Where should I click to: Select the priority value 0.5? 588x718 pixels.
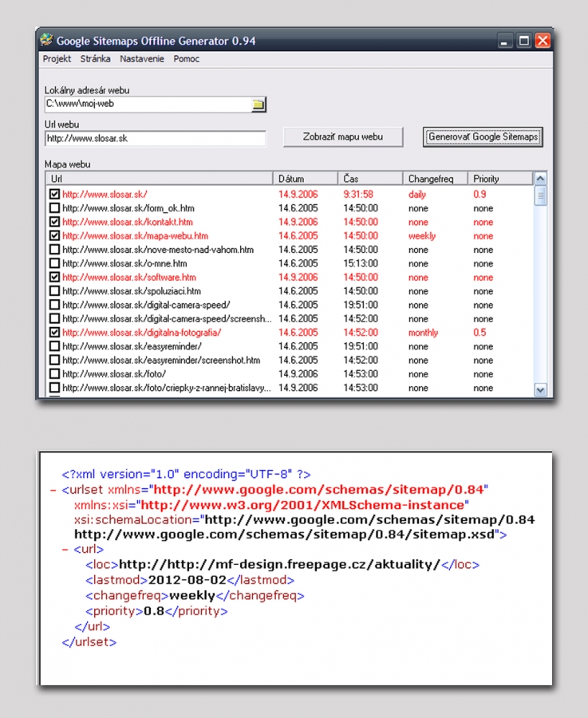tap(480, 333)
